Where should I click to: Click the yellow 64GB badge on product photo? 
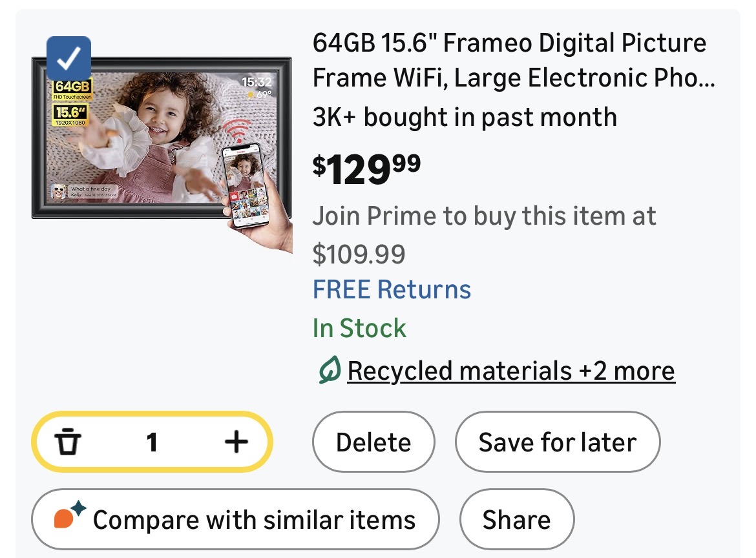click(x=73, y=87)
